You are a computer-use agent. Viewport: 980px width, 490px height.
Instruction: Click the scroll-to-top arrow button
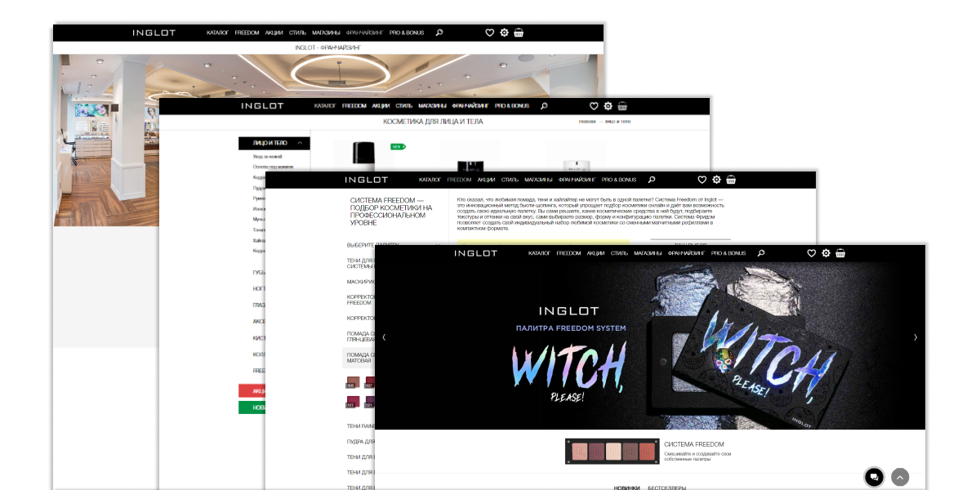(x=900, y=477)
